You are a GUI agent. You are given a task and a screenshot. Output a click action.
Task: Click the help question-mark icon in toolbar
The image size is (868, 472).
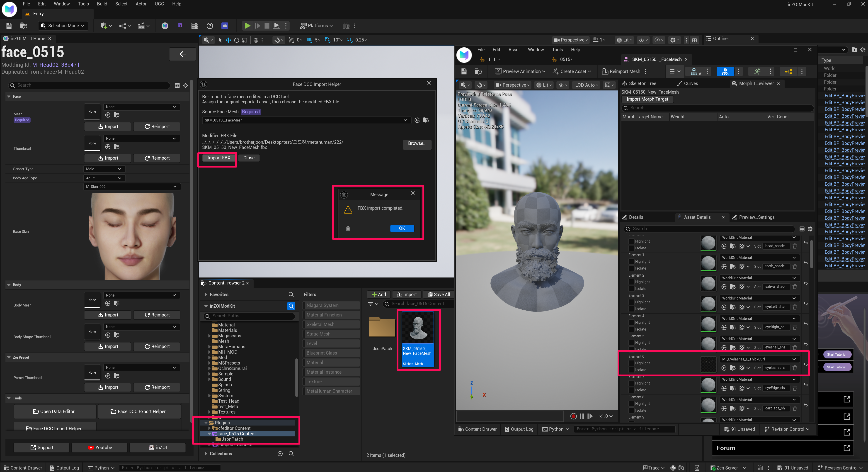210,26
